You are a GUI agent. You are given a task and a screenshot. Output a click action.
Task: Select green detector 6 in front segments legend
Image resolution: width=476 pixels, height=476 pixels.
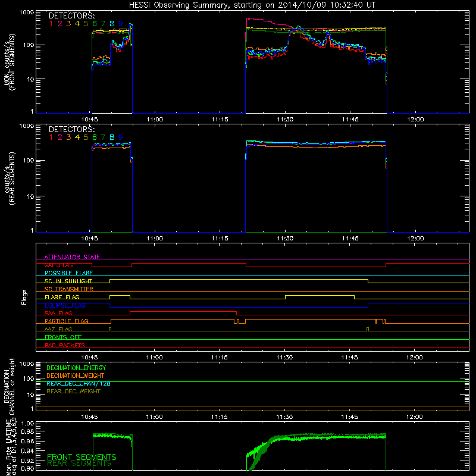[95, 24]
